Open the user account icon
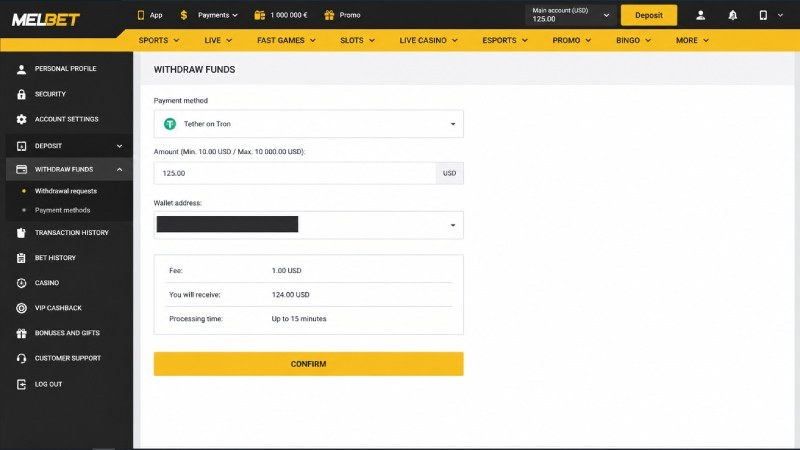Viewport: 800px width, 450px height. [701, 15]
